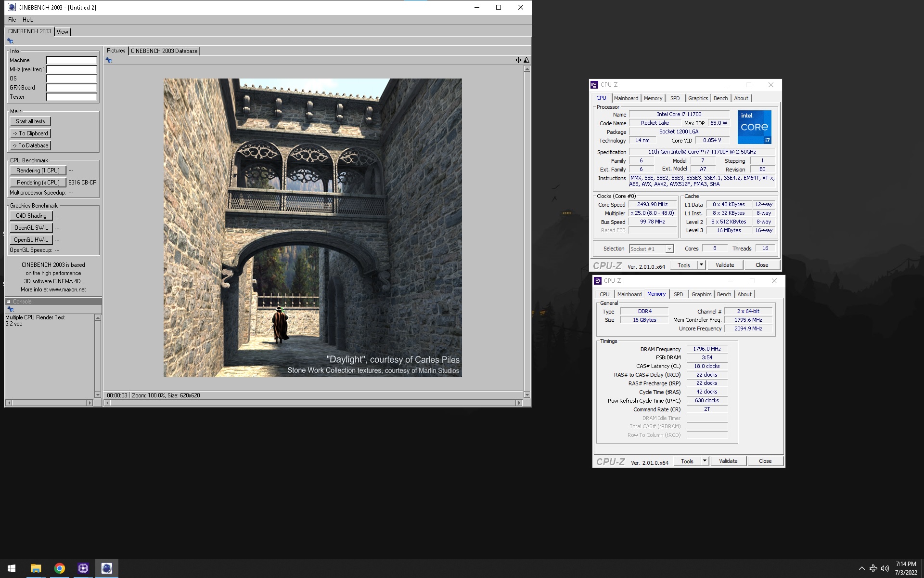Switch to CPU-Z taskbar icon
Viewport: 924px width, 578px height.
tap(83, 568)
